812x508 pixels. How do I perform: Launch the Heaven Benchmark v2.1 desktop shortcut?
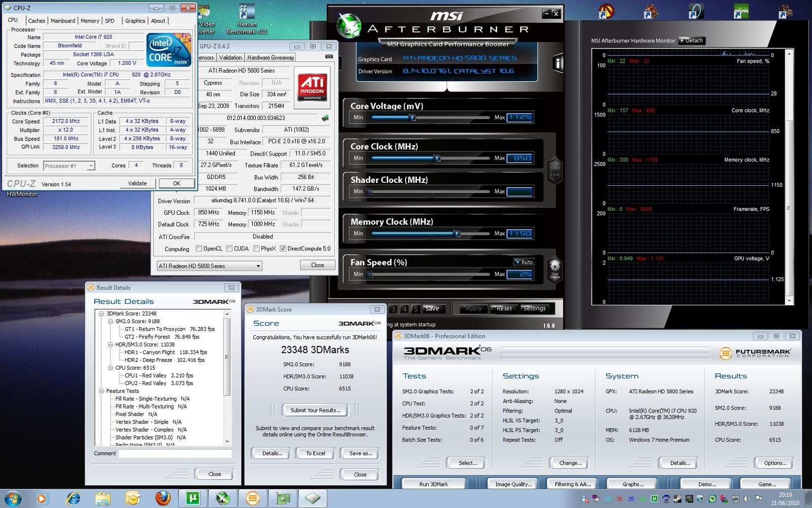point(247,19)
